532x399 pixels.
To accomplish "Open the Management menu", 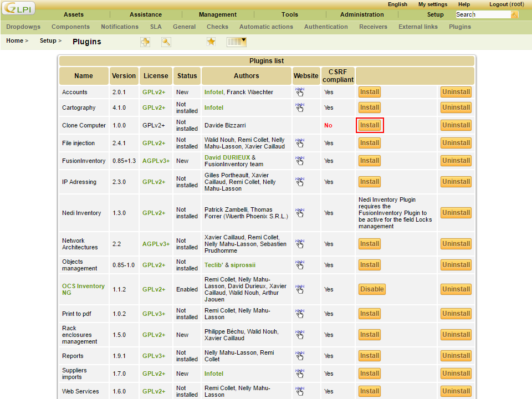I will [x=217, y=14].
